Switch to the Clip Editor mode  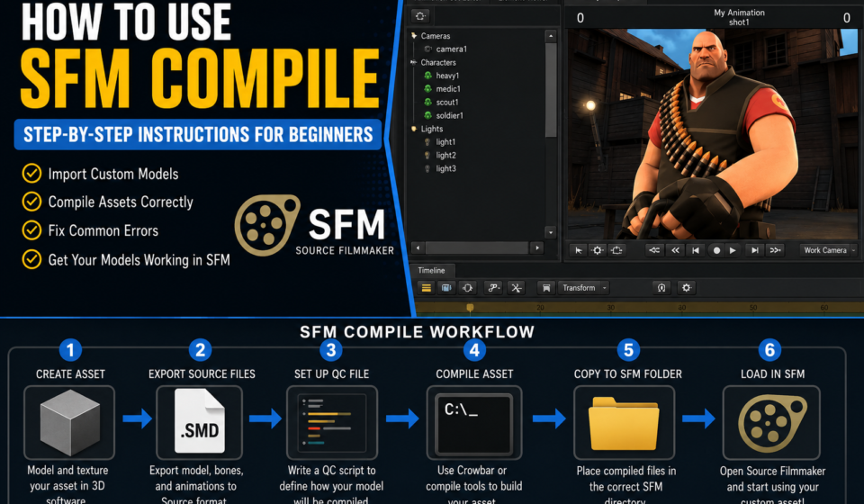tap(426, 287)
